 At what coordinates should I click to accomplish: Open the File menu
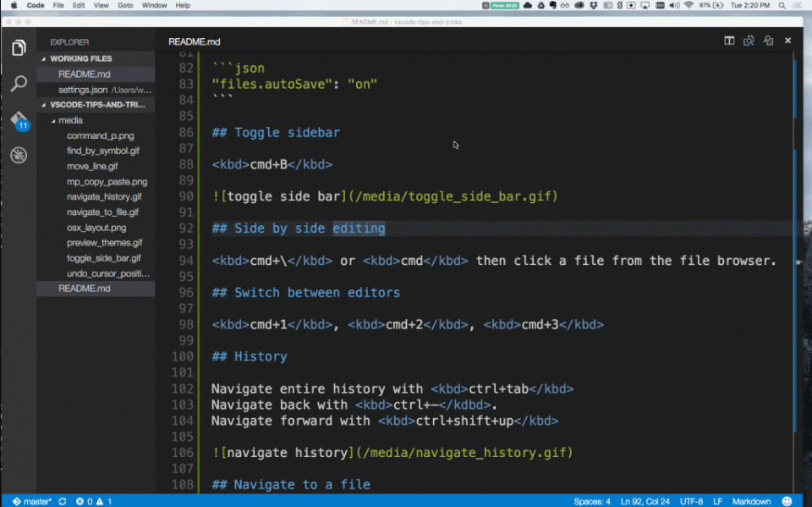point(58,5)
